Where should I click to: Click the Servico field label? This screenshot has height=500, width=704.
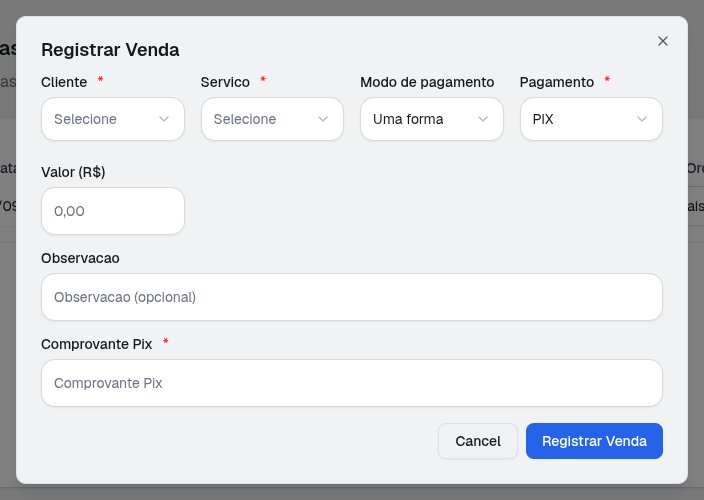(225, 82)
